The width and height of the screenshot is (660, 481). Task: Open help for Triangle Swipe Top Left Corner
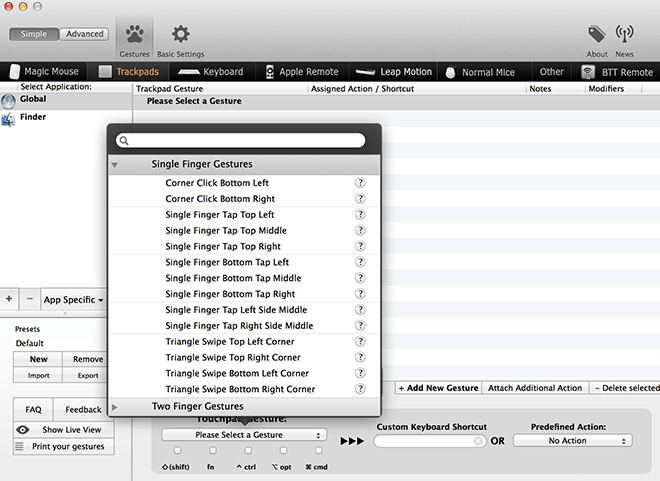click(360, 341)
